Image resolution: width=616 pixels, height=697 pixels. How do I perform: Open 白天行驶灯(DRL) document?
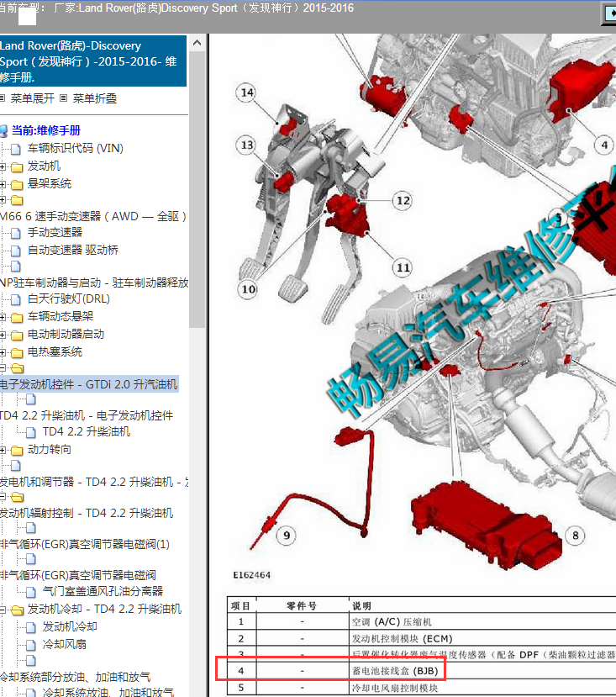(x=68, y=298)
